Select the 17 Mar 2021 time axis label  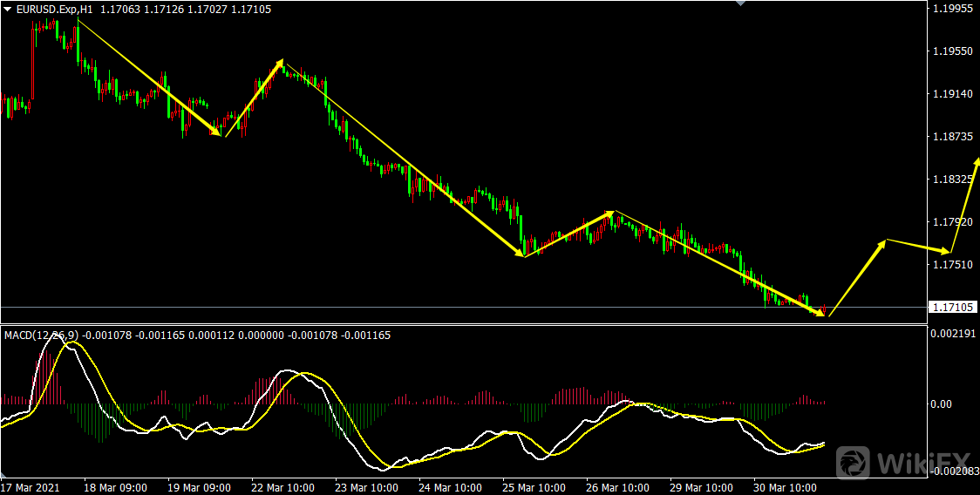(x=31, y=487)
